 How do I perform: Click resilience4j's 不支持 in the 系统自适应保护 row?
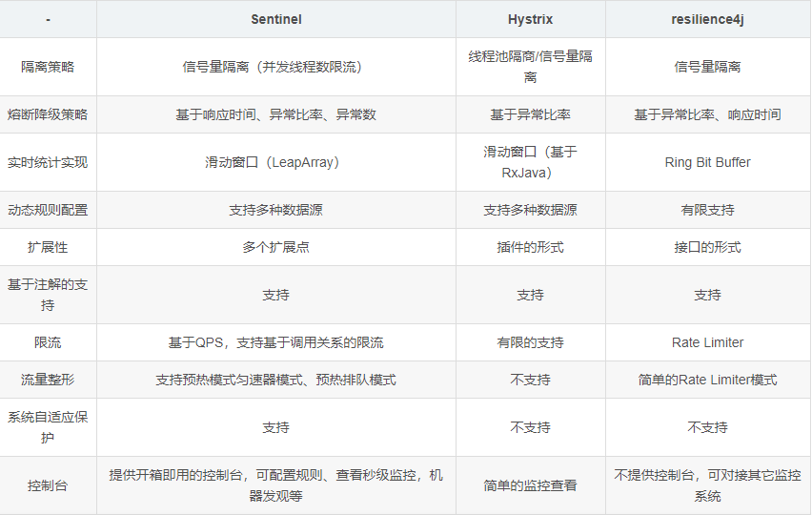pos(707,427)
